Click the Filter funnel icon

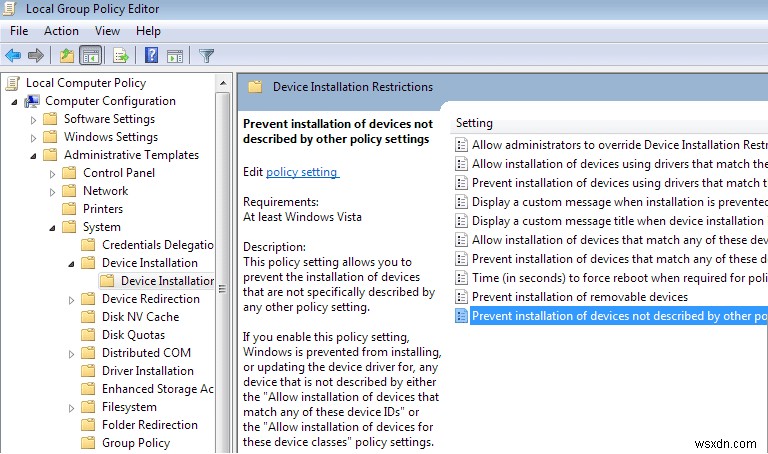(x=206, y=55)
